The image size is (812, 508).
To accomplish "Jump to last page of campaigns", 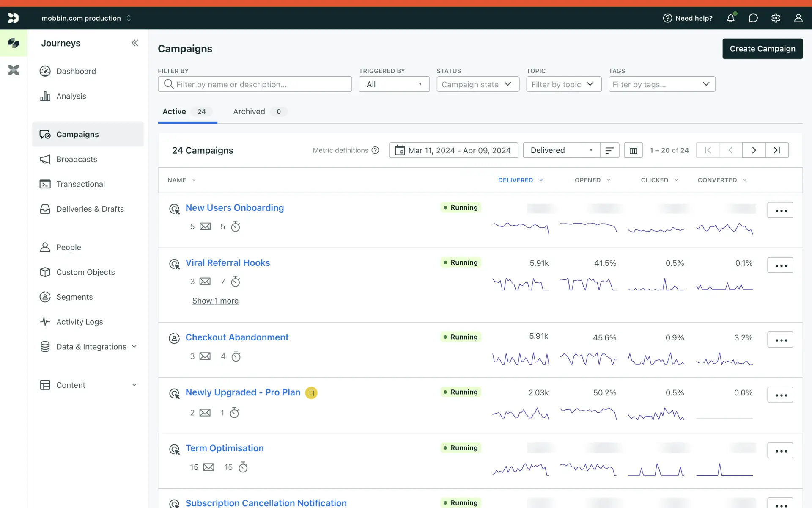I will click(x=777, y=150).
